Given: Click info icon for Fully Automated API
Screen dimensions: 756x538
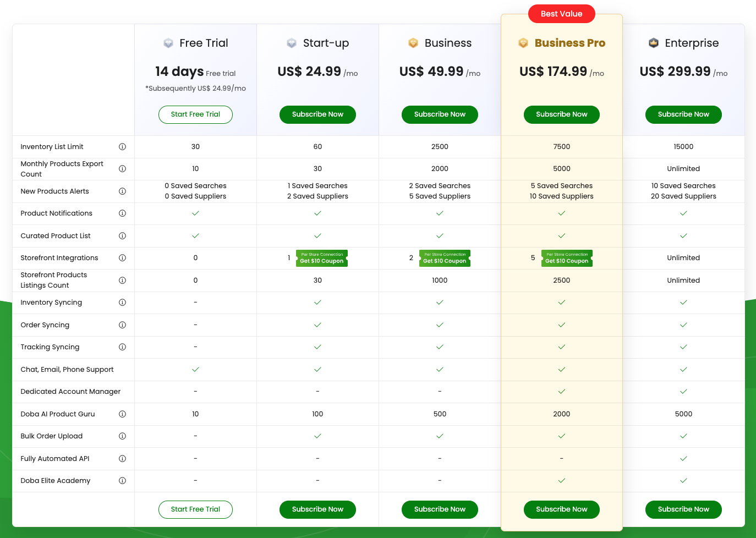Looking at the screenshot, I should click(122, 459).
